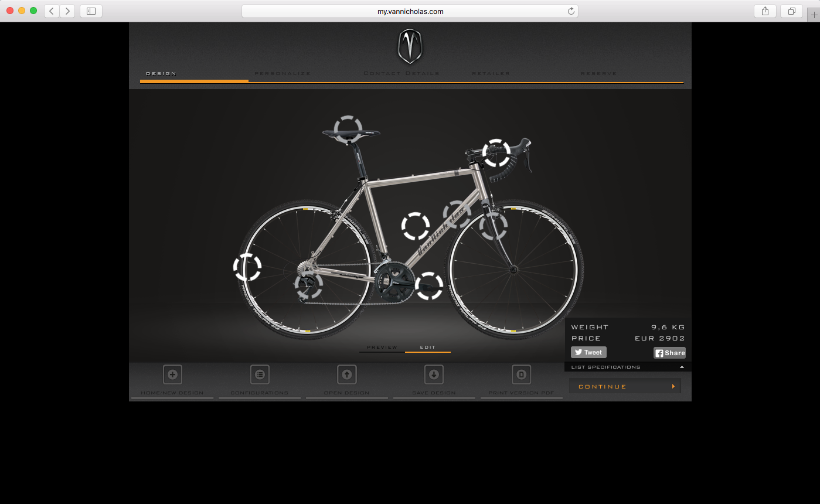Go to the Personalize tab

(x=283, y=73)
